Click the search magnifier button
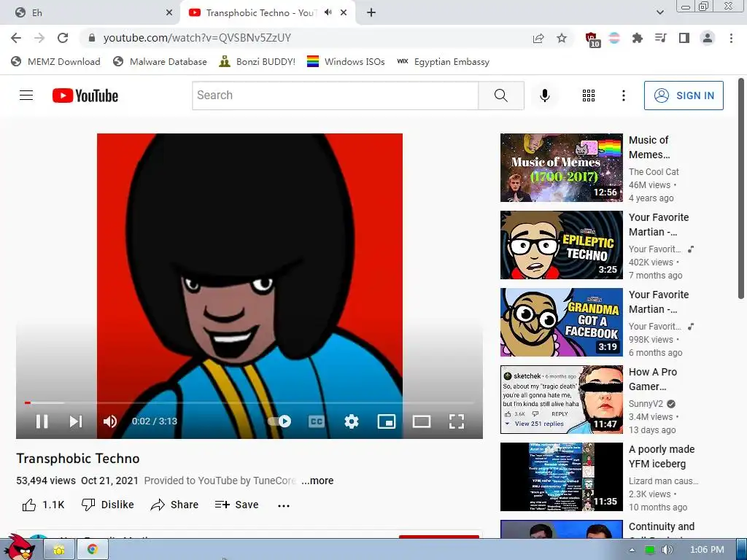The height and width of the screenshot is (560, 747). coord(501,96)
